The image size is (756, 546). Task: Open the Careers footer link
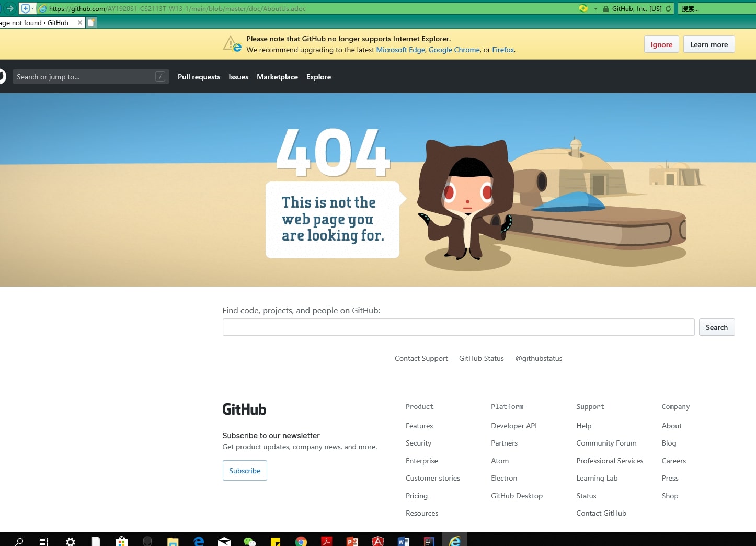pos(673,461)
